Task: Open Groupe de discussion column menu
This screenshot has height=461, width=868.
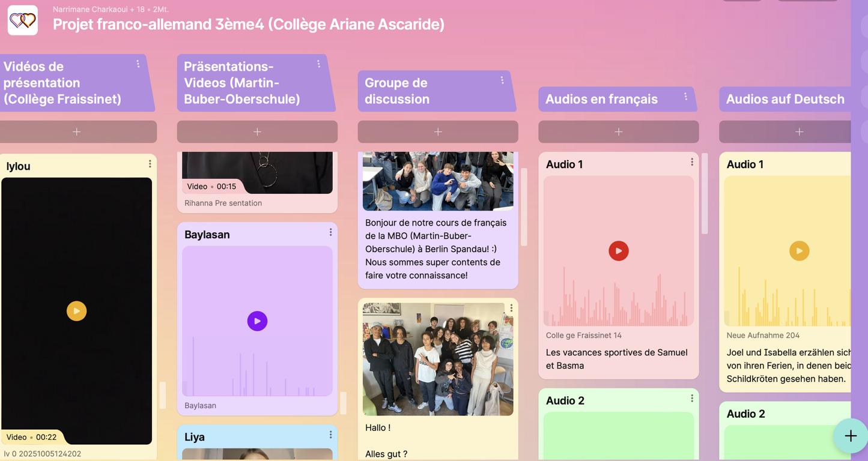Action: [x=502, y=80]
